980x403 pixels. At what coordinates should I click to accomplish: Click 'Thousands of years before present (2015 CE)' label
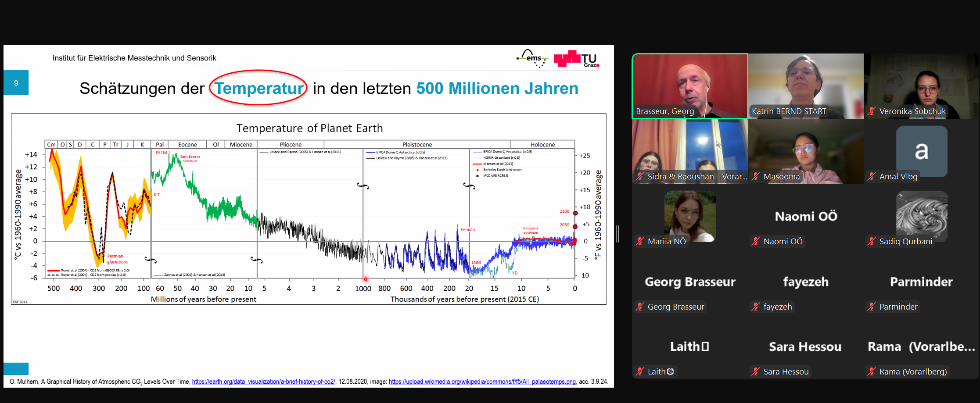point(465,299)
